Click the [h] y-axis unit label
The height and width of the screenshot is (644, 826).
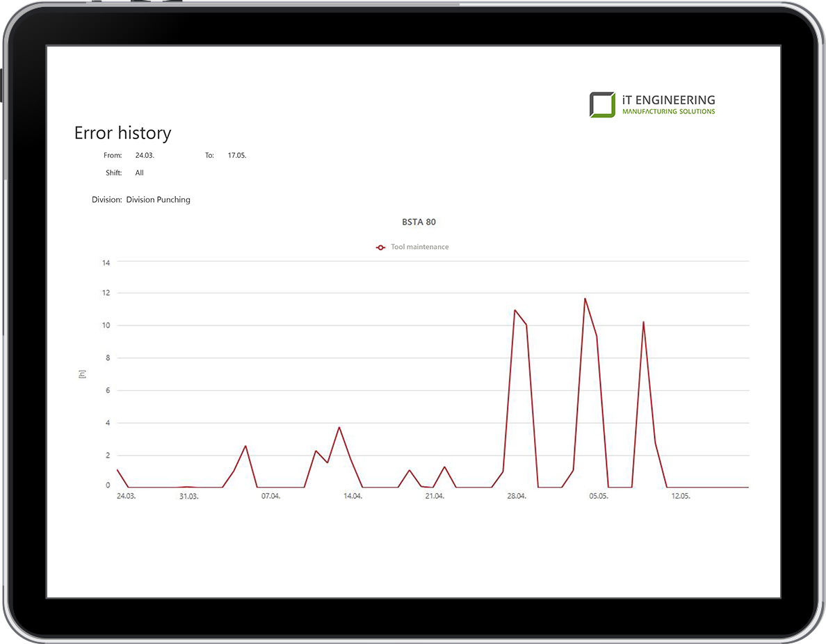(x=82, y=374)
